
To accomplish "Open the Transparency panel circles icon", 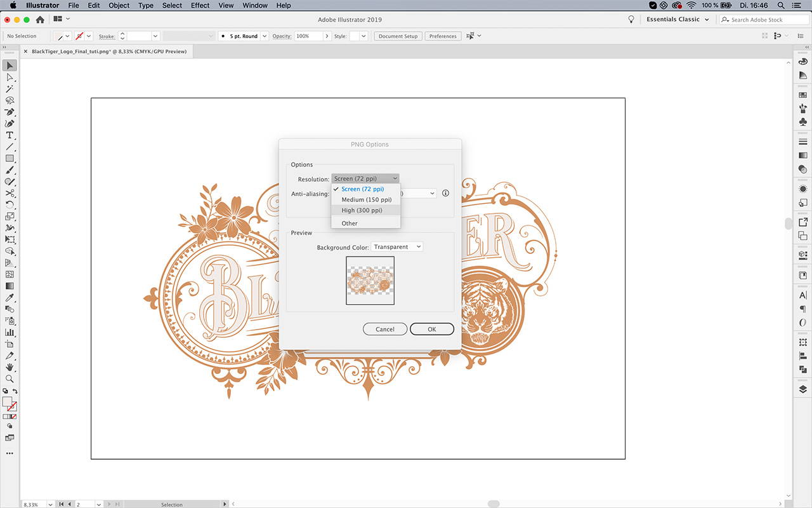I will pos(802,169).
